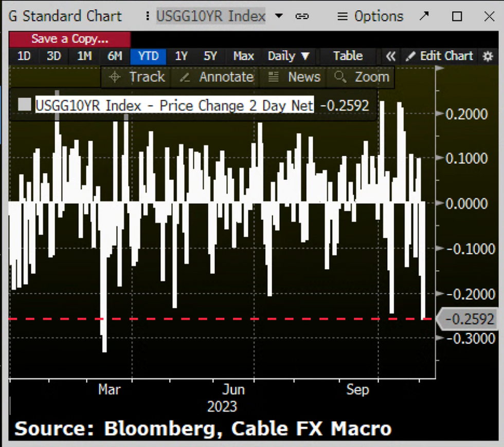Select the 1Y range
Viewport: 504px width, 447px height.
(181, 57)
